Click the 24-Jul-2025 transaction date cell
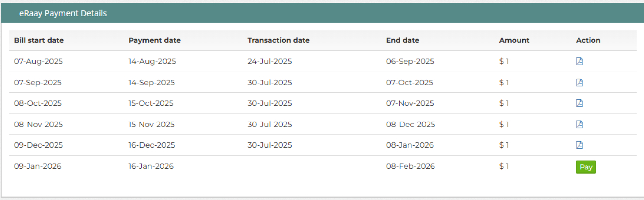644x200 pixels. tap(269, 61)
